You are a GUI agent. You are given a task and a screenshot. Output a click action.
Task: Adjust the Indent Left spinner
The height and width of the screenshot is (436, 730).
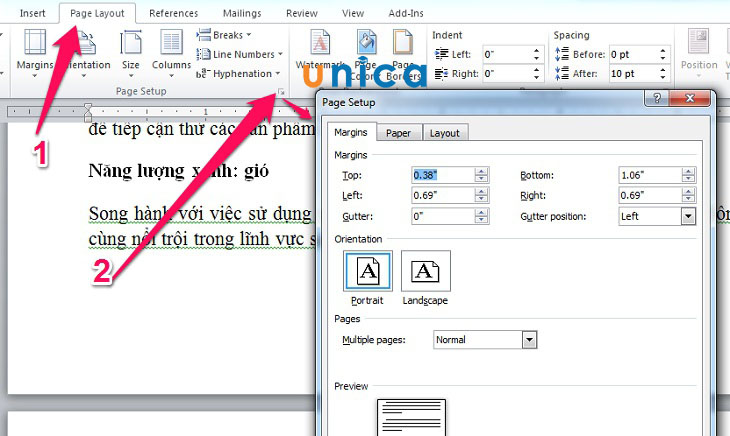[x=537, y=54]
